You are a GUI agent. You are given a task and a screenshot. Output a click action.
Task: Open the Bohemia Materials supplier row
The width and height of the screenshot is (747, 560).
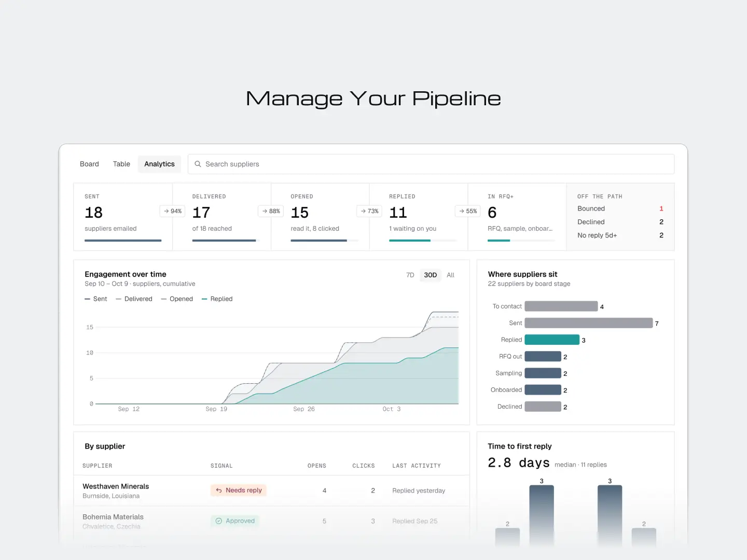(x=271, y=521)
